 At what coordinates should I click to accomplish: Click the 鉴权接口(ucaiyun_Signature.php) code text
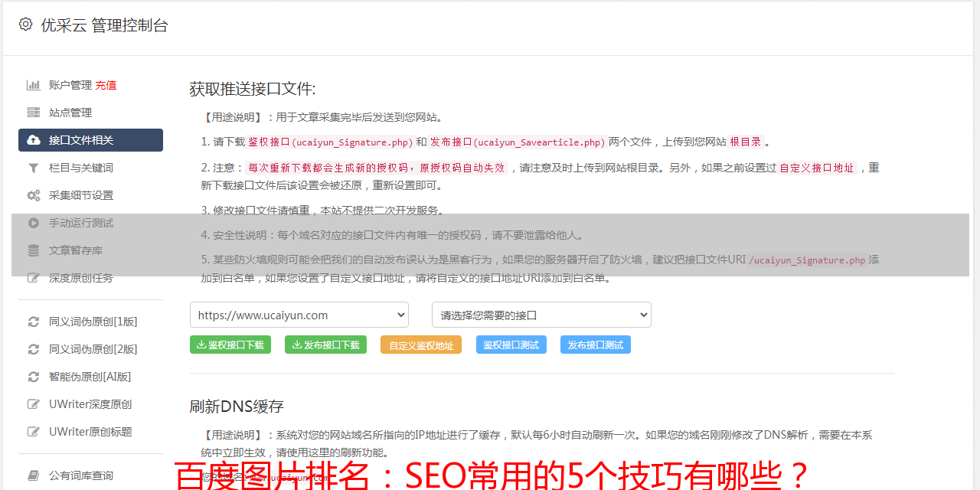tap(331, 142)
